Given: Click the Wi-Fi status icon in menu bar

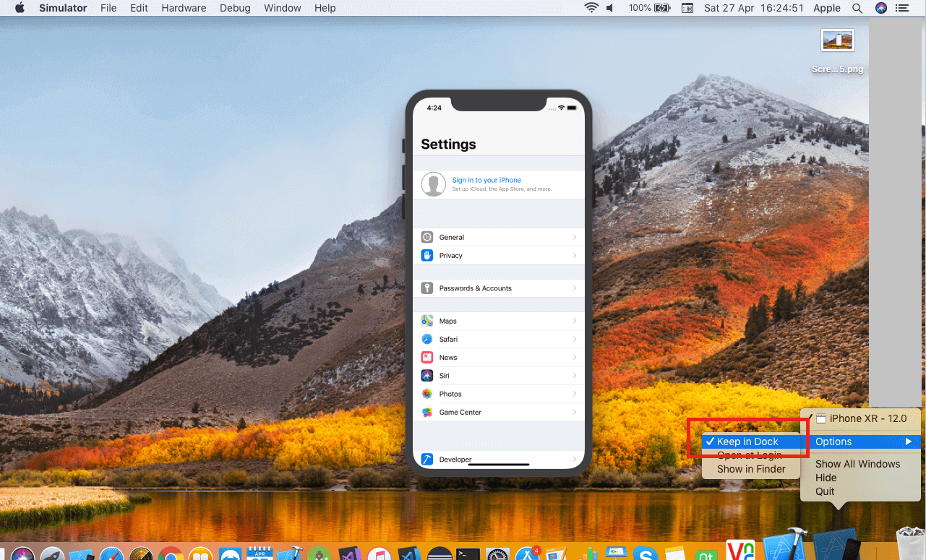Looking at the screenshot, I should pos(592,8).
